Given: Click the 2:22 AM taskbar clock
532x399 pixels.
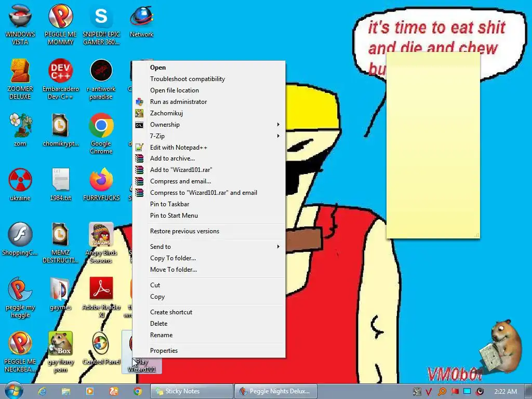Looking at the screenshot, I should (x=506, y=392).
